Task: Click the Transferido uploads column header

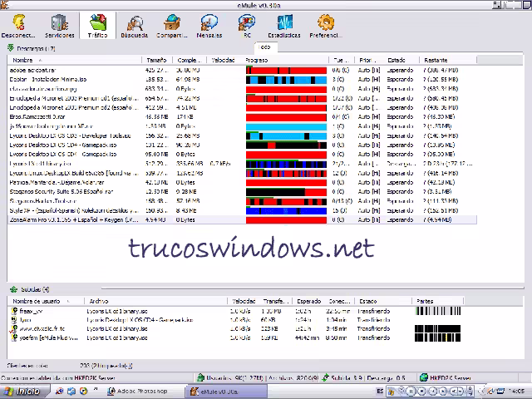Action: click(x=276, y=301)
